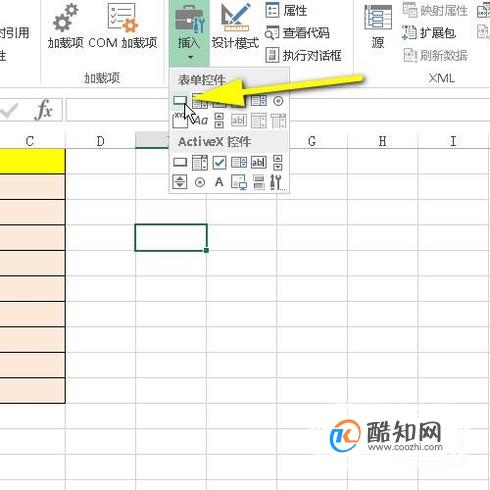Insert ActiveX Label (A) control
490x490 pixels.
219,182
